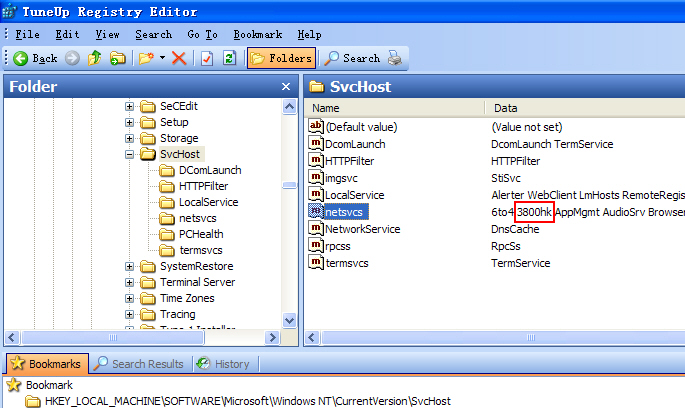Image resolution: width=685 pixels, height=408 pixels.
Task: Switch to the History tab
Action: 224,364
